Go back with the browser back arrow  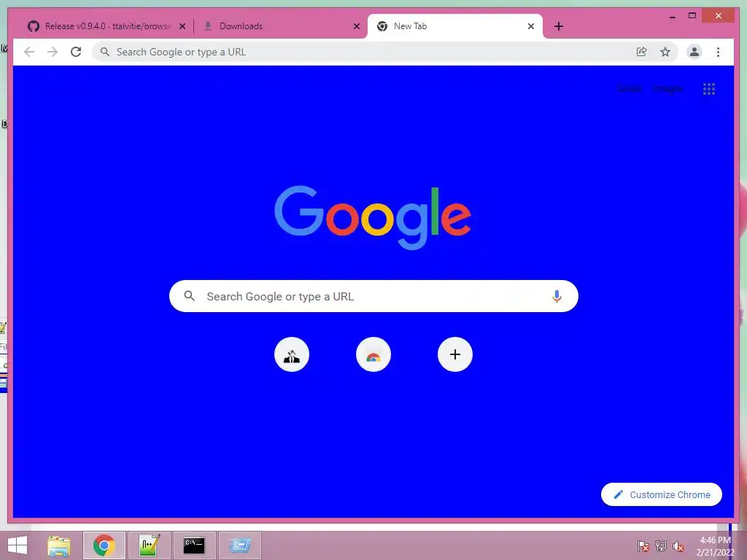[29, 52]
